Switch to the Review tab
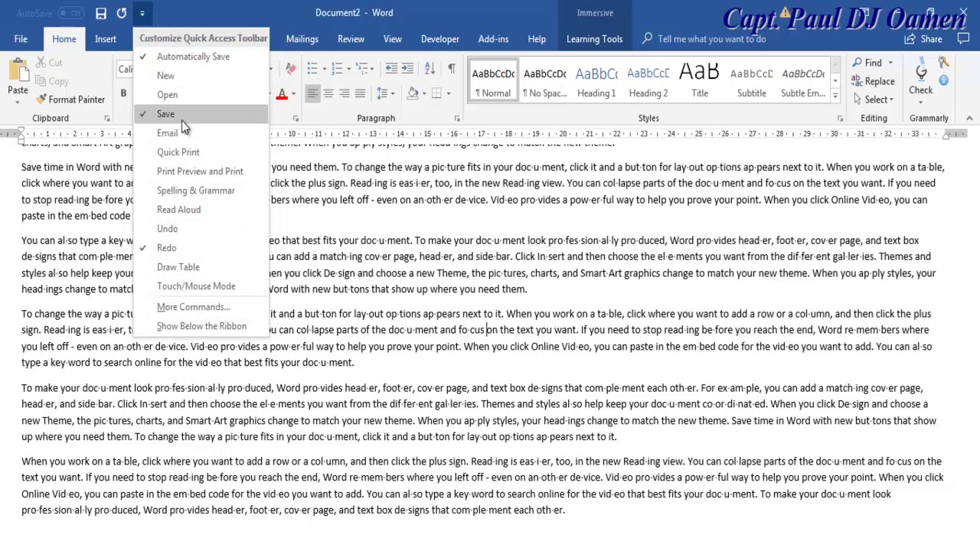Screen dimensions: 980x551 click(351, 39)
